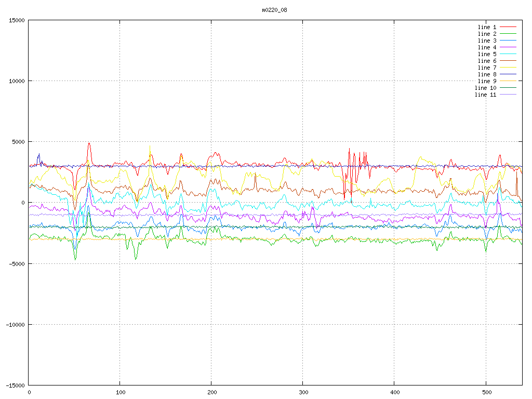Click the line 3 legend label
Image resolution: width=532 pixels, height=399 pixels.
click(487, 41)
